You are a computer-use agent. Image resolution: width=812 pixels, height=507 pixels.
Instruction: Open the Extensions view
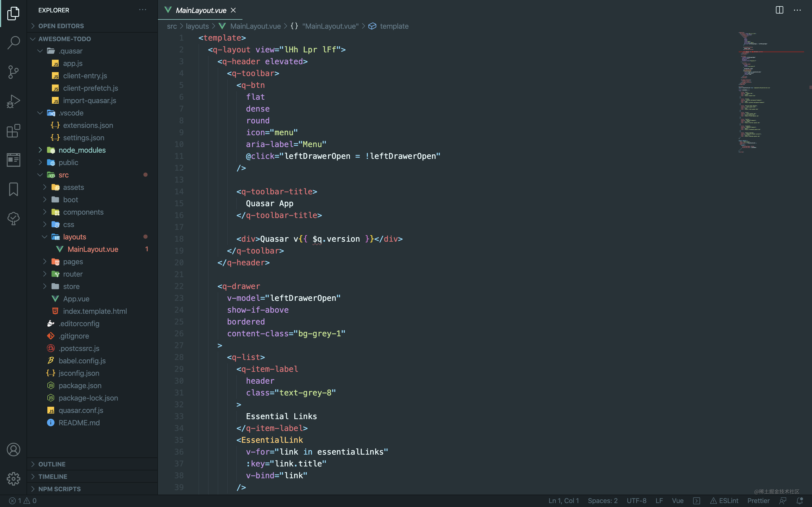14,131
